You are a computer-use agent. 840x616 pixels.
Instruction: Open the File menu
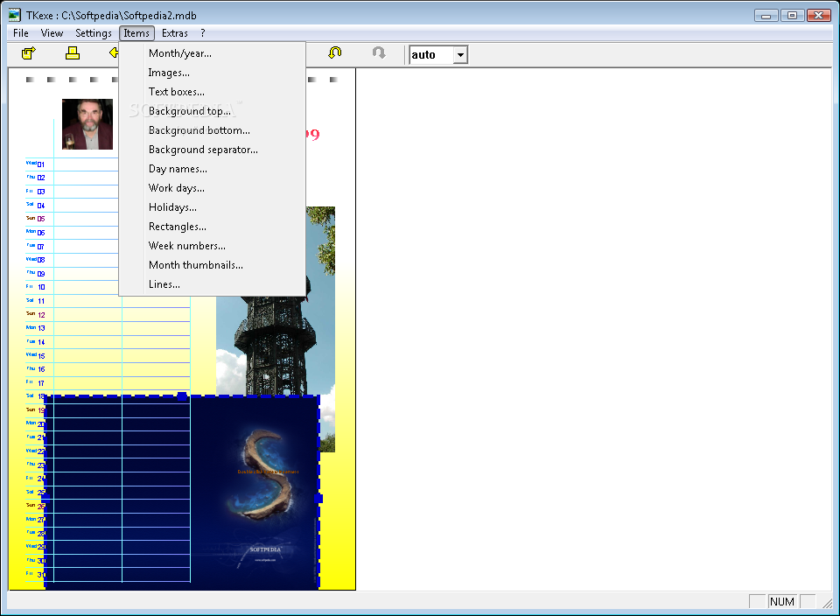(x=21, y=33)
